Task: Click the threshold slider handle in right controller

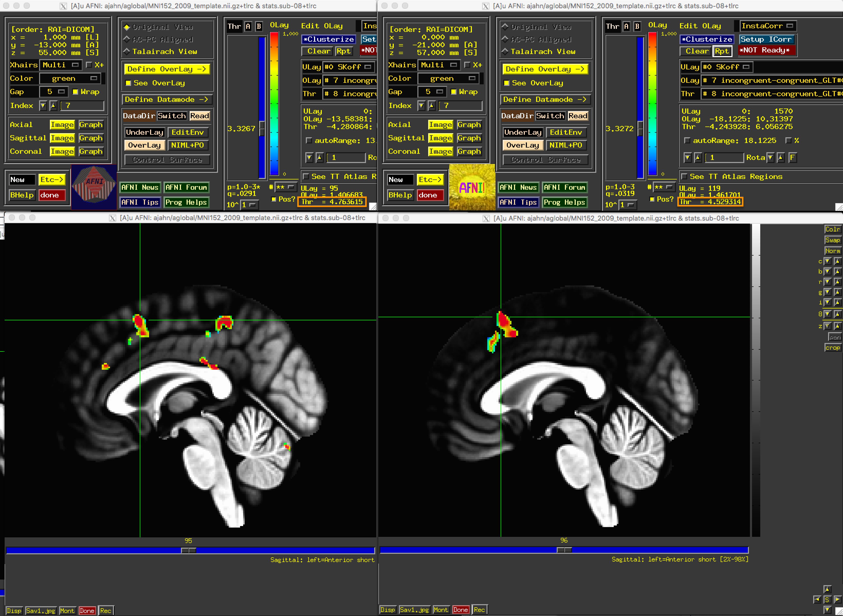Action: tap(640, 129)
